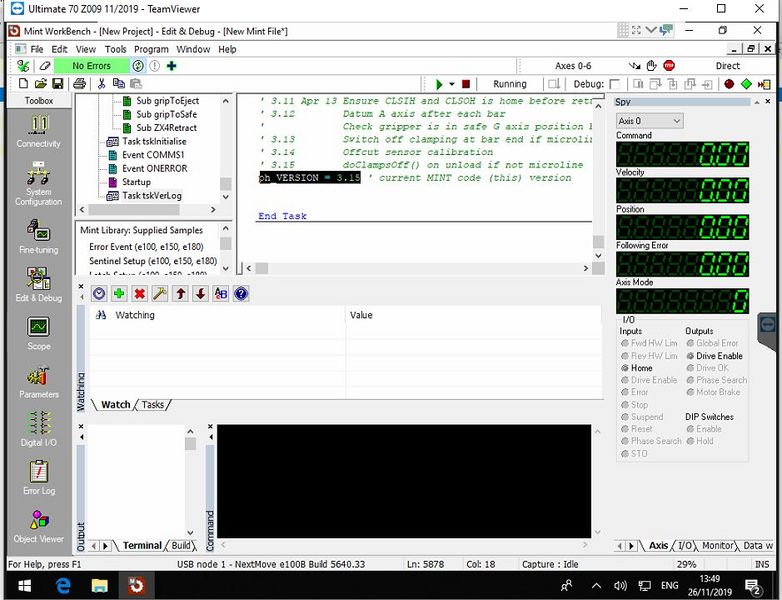Screen dimensions: 782x600
Task: Open the File menu
Action: pos(36,49)
